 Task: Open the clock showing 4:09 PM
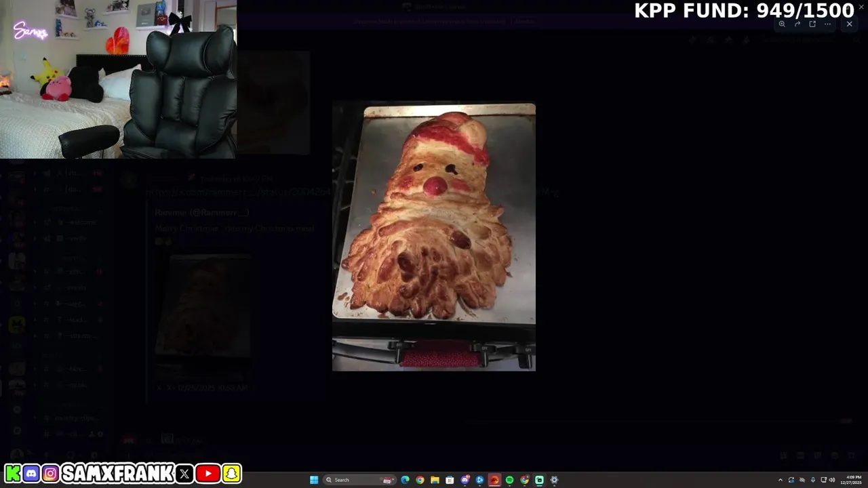[852, 480]
